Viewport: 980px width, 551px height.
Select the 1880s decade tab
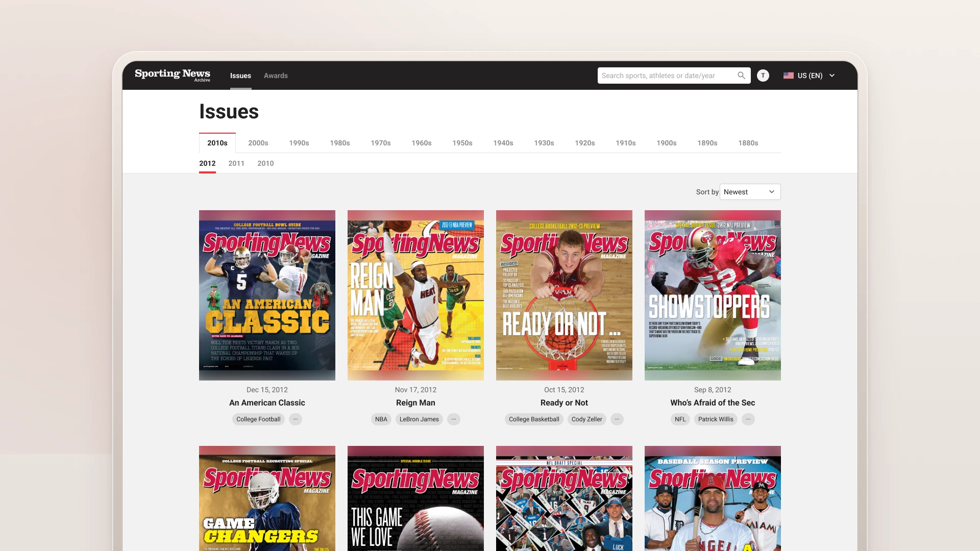coord(748,143)
